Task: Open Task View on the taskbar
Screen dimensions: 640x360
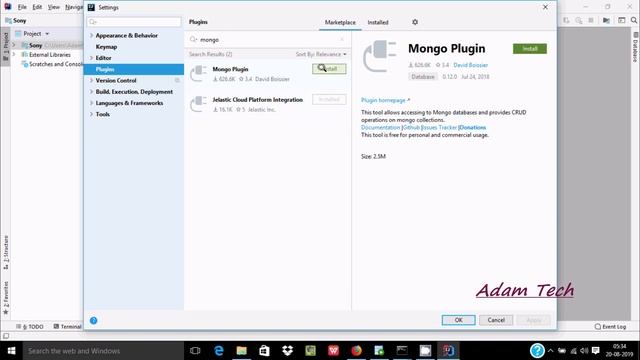Action: coord(195,351)
